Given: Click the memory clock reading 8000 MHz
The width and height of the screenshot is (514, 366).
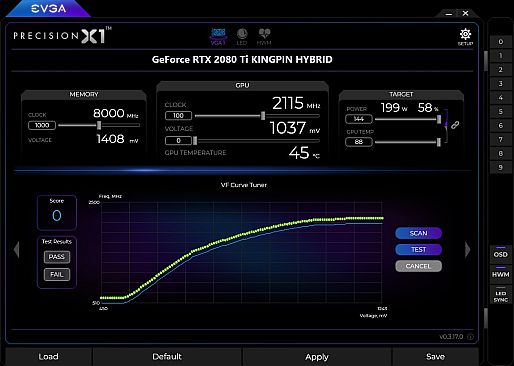Looking at the screenshot, I should point(115,114).
